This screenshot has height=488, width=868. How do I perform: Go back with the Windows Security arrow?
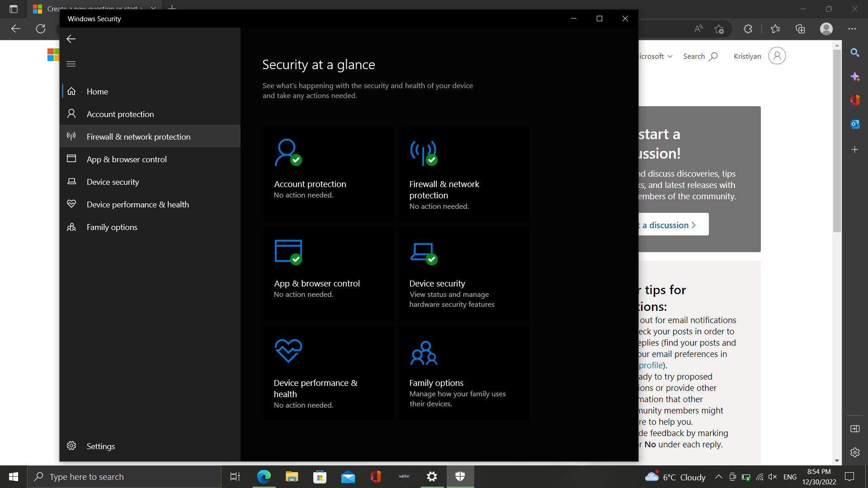pos(71,39)
